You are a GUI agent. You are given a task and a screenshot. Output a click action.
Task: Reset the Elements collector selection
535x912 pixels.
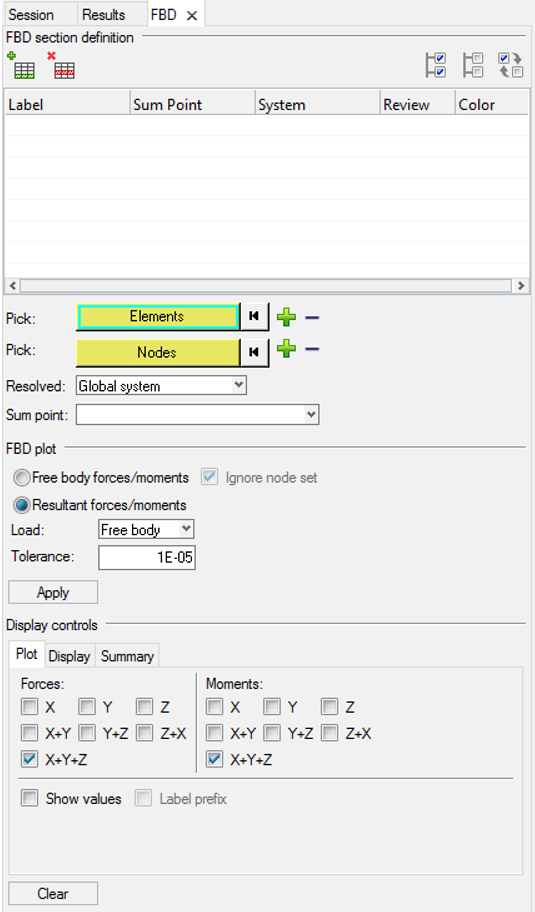[254, 316]
